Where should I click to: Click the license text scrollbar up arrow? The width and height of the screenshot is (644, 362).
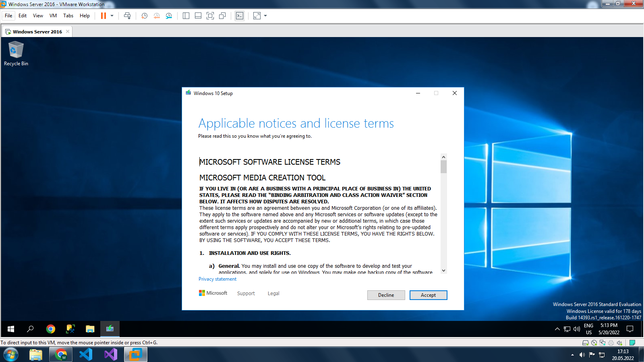coord(443,157)
